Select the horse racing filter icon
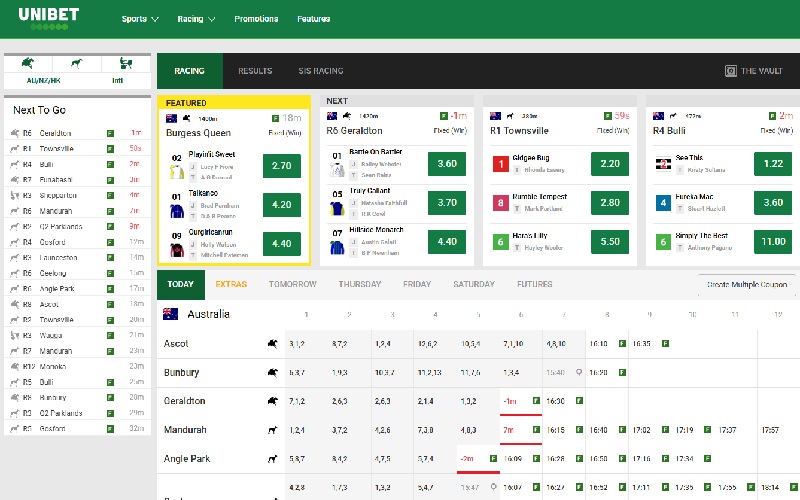The height and width of the screenshot is (500, 800). [30, 63]
